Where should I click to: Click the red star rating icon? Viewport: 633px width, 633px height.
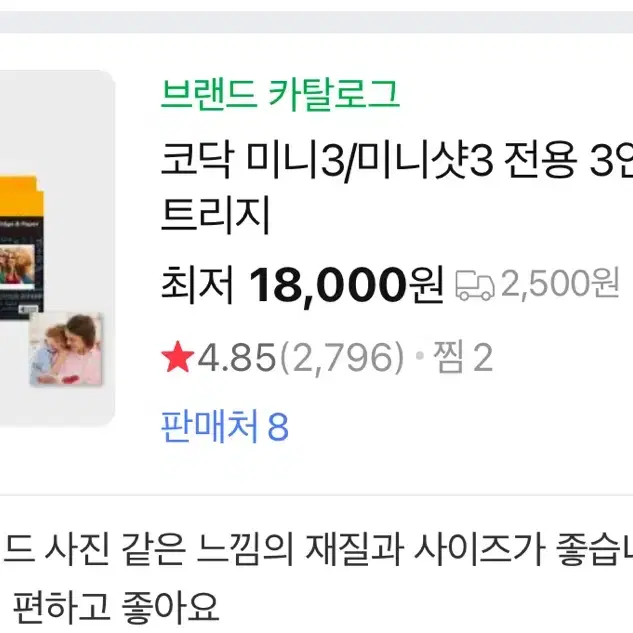(178, 356)
